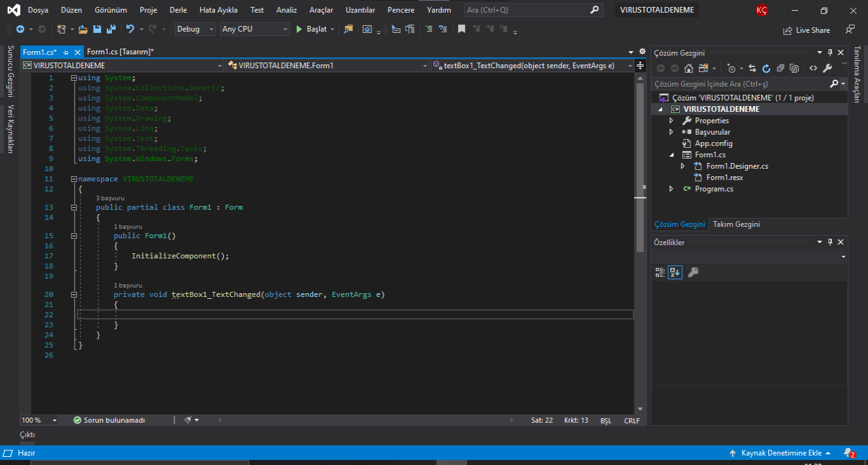Click the editor horizontal scrollbar

[x=367, y=420]
